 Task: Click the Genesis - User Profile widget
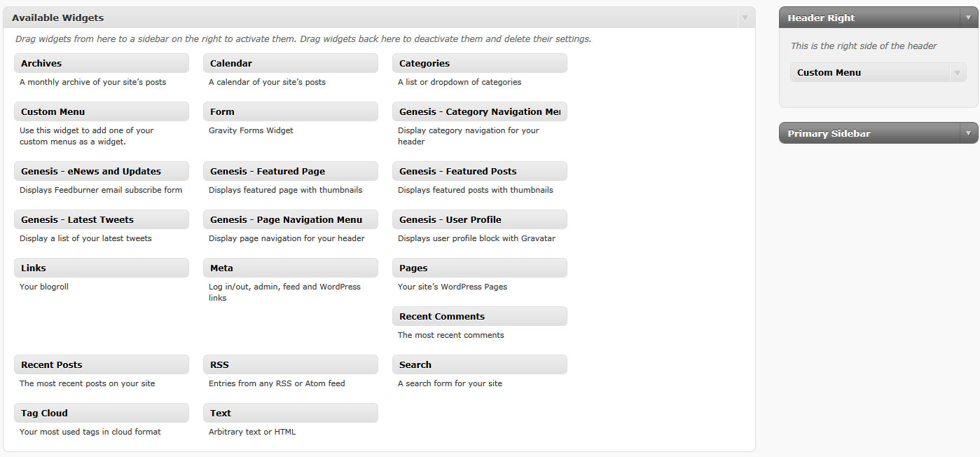point(479,219)
